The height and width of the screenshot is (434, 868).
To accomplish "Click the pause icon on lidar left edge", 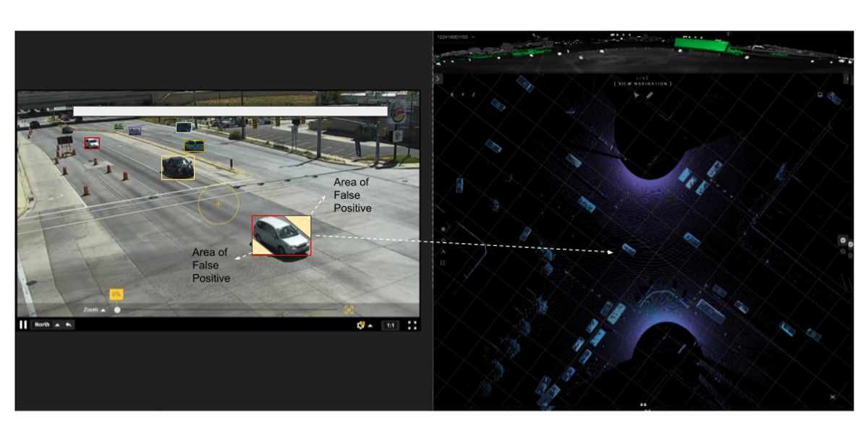I will (x=443, y=263).
